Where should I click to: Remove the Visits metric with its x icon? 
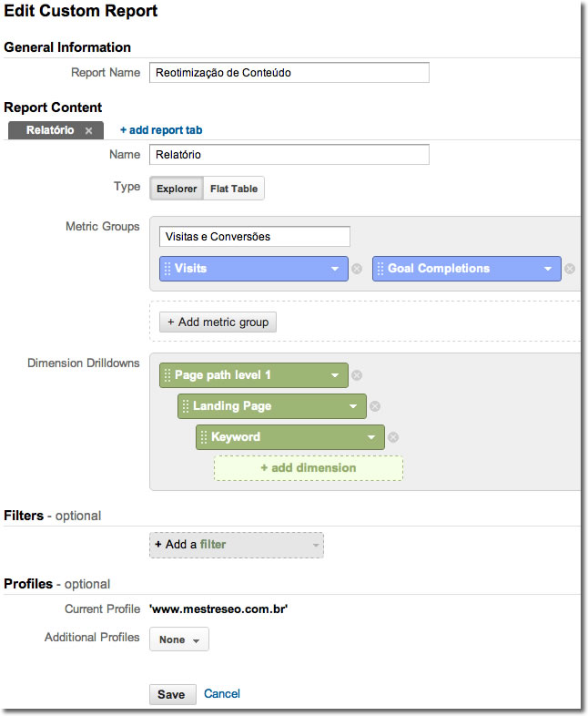357,269
